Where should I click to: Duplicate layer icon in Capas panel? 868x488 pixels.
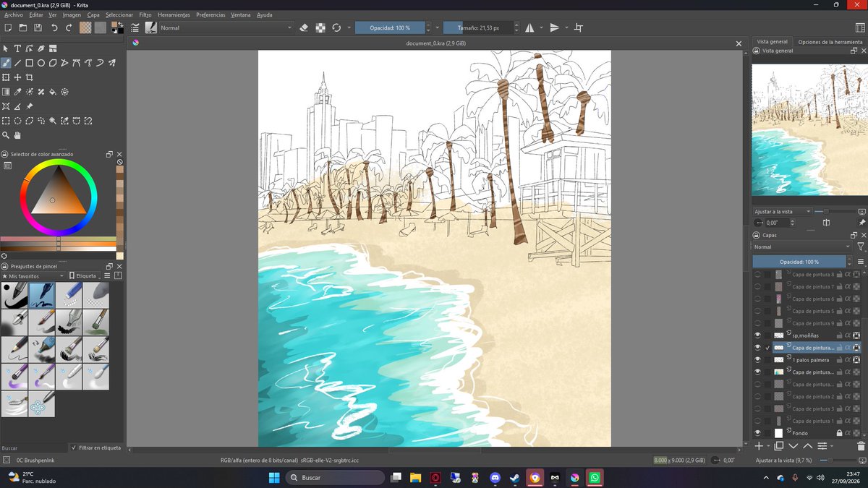point(779,446)
